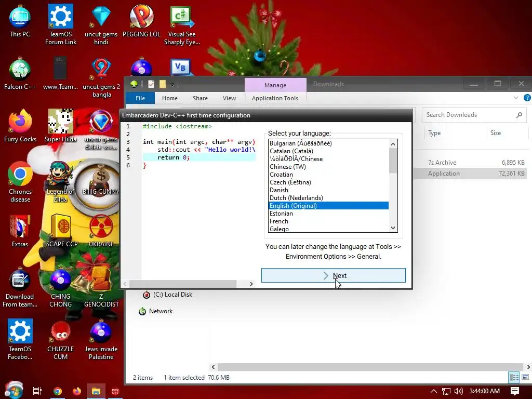Click Explorer new folder quick access icon
The width and height of the screenshot is (532, 399).
coord(163,84)
